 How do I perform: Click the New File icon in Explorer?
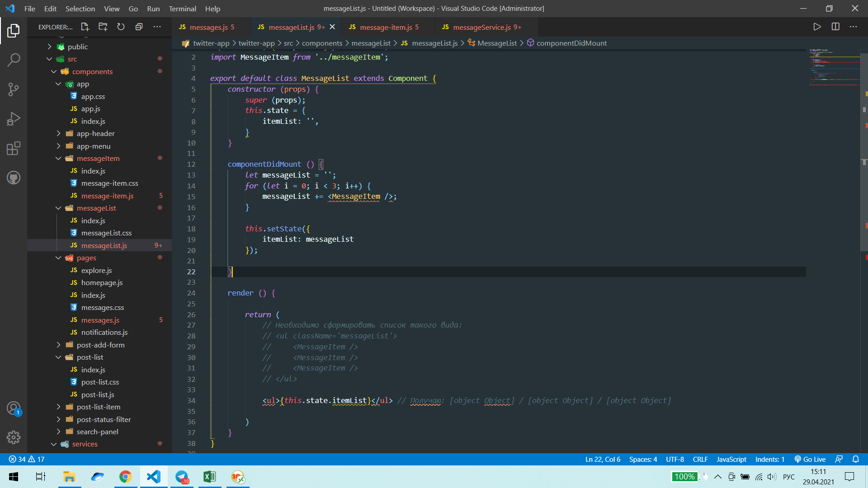(85, 27)
